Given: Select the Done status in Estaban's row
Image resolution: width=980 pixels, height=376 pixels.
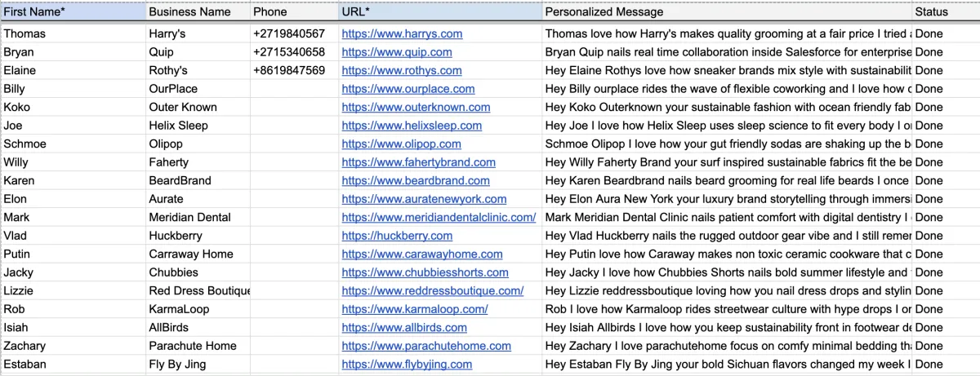Looking at the screenshot, I should point(946,364).
